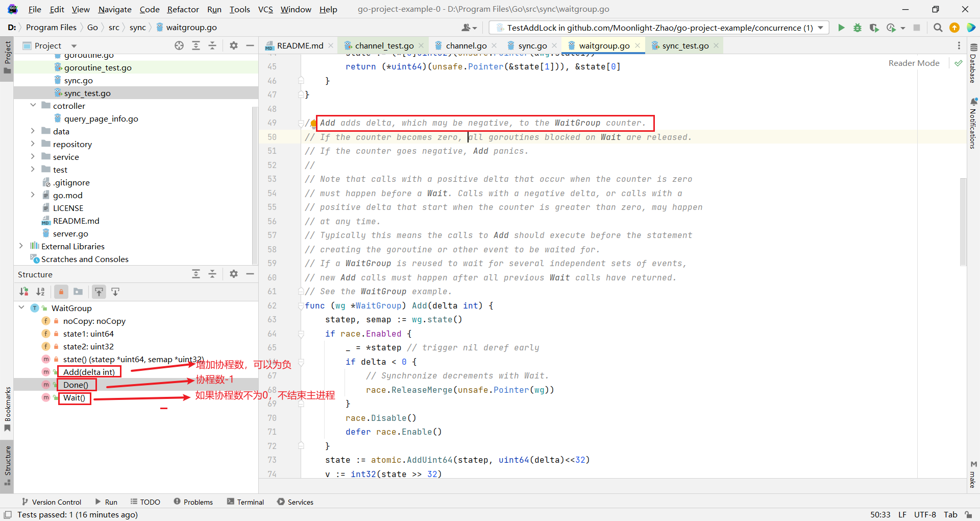Viewport: 980px width, 521px height.
Task: Click the inspections green checkmark
Action: [959, 63]
